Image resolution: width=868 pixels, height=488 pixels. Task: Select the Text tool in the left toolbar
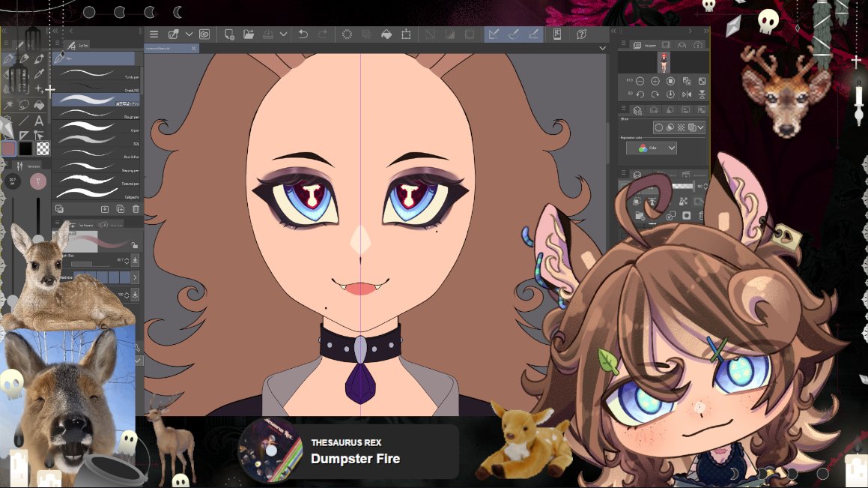click(x=40, y=120)
